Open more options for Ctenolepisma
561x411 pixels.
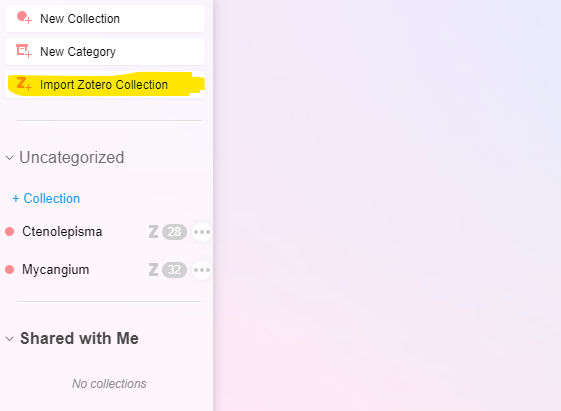pyautogui.click(x=202, y=232)
